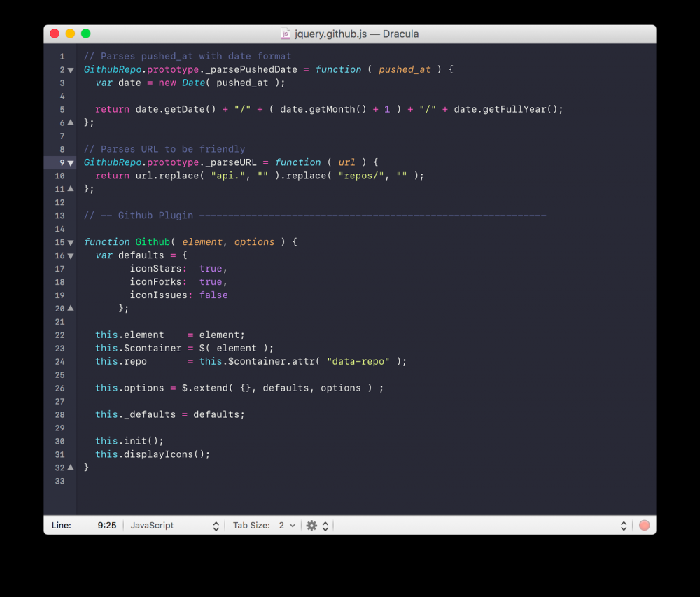Screen dimensions: 700x597
Task: Collapse the Github function fold at line 15
Action: [71, 243]
